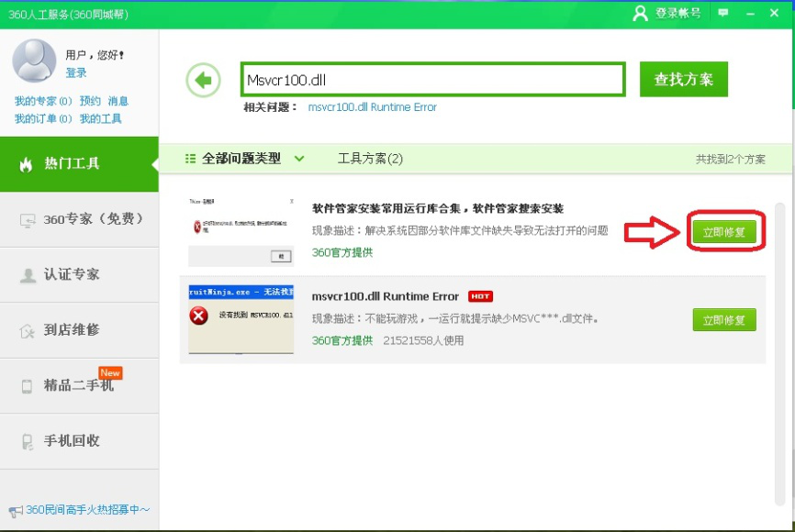Click 登录帐号 in the title bar

click(677, 13)
